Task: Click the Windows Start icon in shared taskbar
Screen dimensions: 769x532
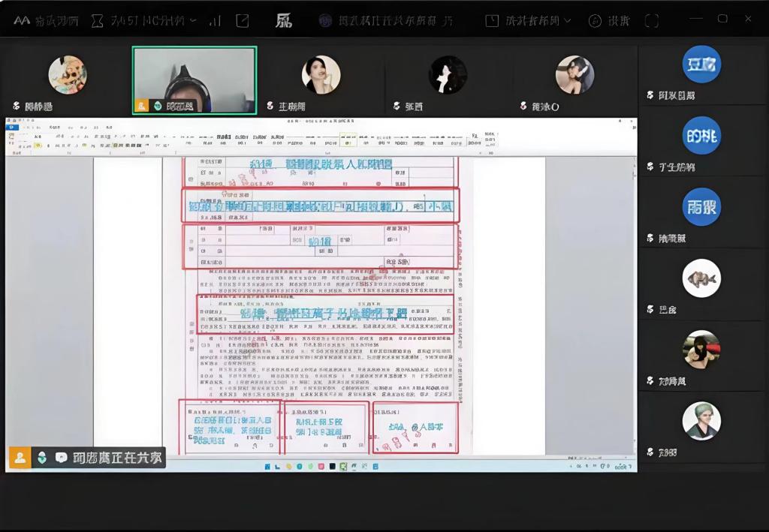Action: click(x=267, y=466)
